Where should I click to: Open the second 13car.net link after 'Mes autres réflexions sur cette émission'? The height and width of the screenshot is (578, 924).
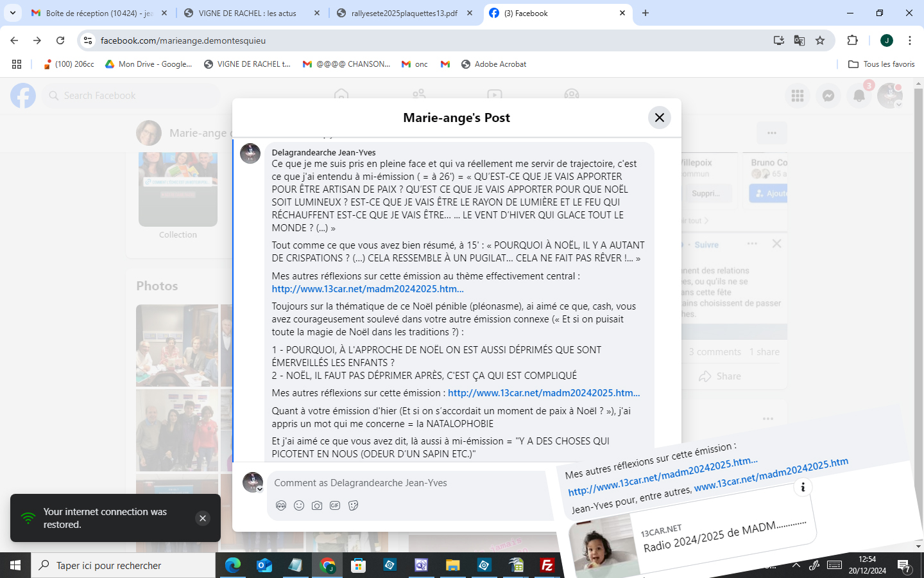click(544, 393)
